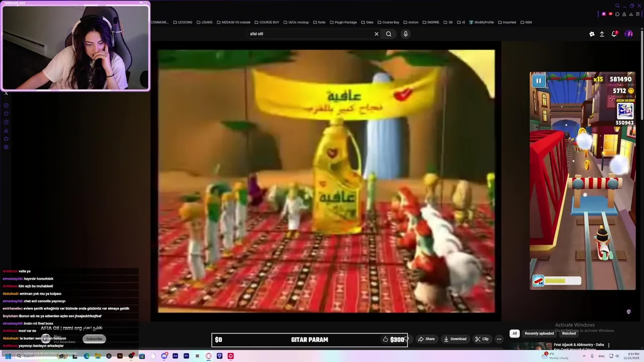Open Microsoft Edge from taskbar
The image size is (644, 362).
[87, 356]
